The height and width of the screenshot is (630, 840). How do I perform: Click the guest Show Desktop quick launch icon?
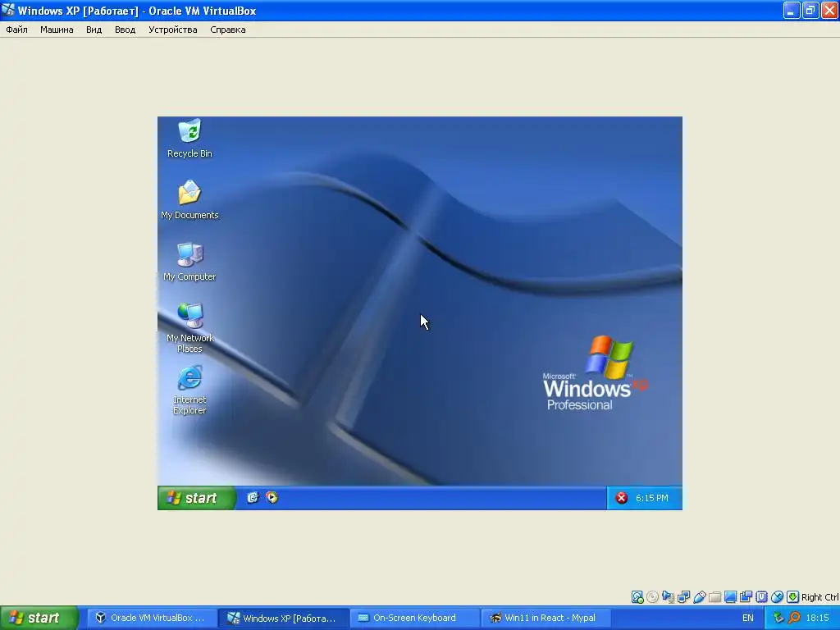253,498
